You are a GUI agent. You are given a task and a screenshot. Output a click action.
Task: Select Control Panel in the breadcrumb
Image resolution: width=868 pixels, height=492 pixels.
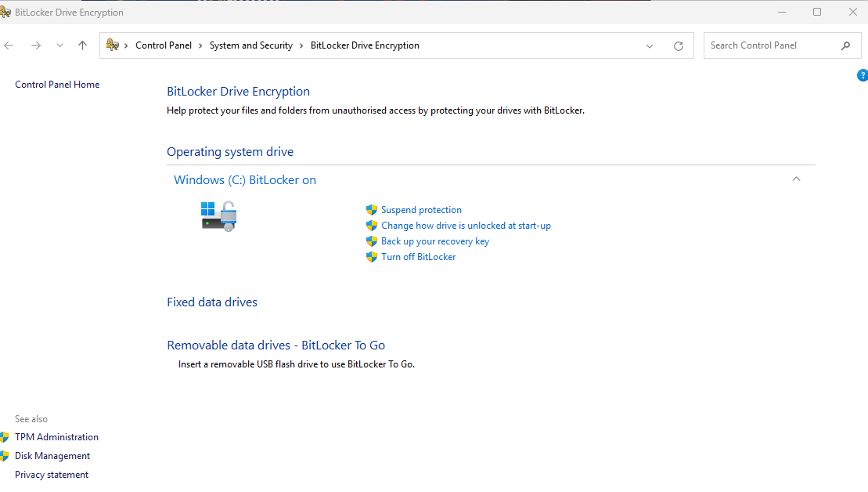(164, 45)
